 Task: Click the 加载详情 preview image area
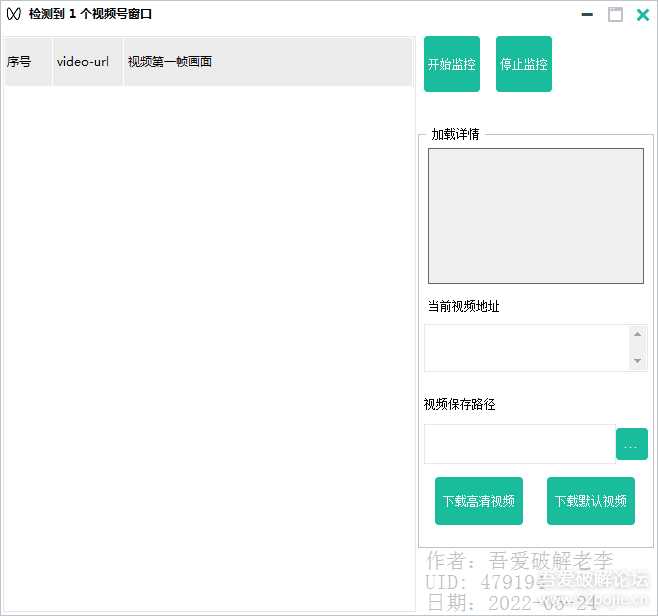click(x=535, y=216)
